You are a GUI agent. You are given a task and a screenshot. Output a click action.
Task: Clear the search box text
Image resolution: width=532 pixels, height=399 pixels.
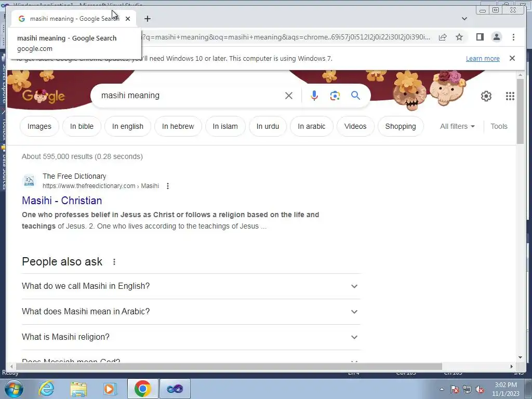tap(289, 96)
